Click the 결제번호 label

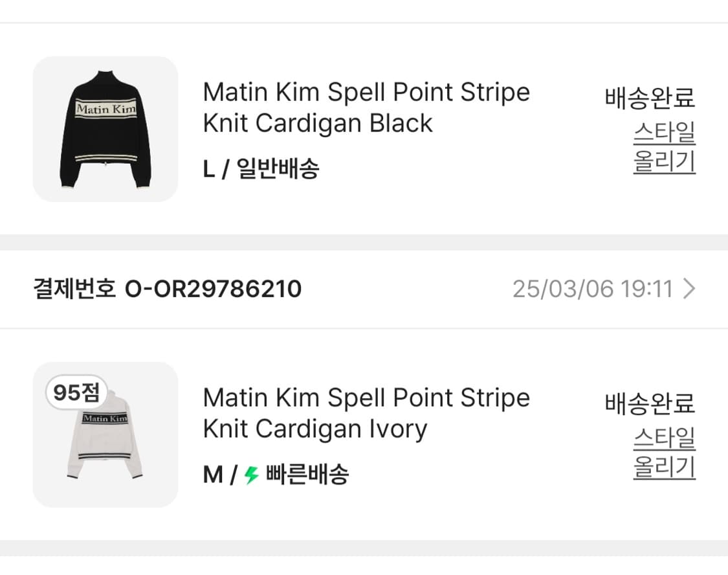tap(74, 289)
